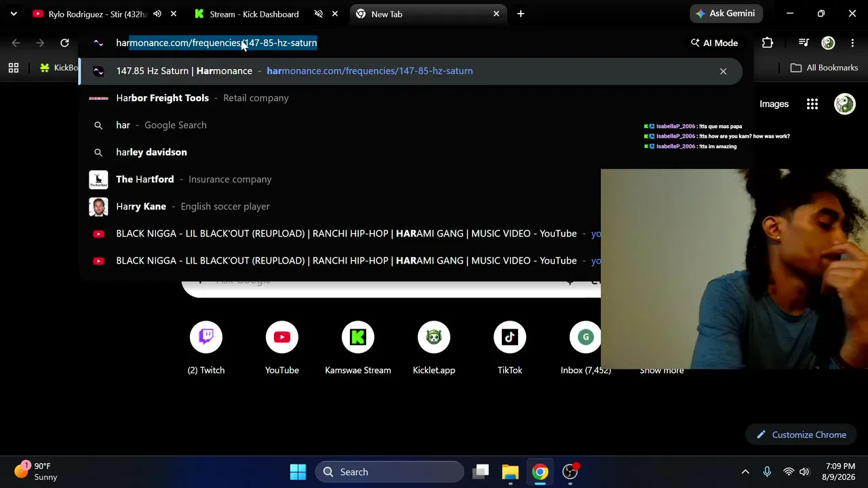This screenshot has height=488, width=868.
Task: Open the Images link
Action: pyautogui.click(x=774, y=104)
